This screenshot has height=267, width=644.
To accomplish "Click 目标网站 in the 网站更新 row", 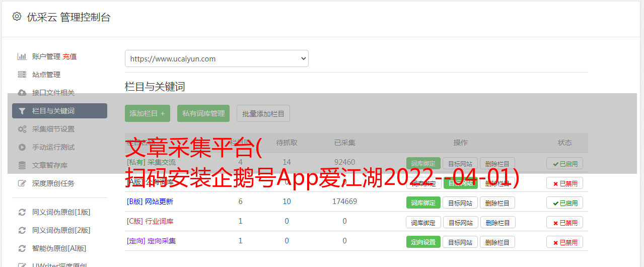I will tap(460, 203).
